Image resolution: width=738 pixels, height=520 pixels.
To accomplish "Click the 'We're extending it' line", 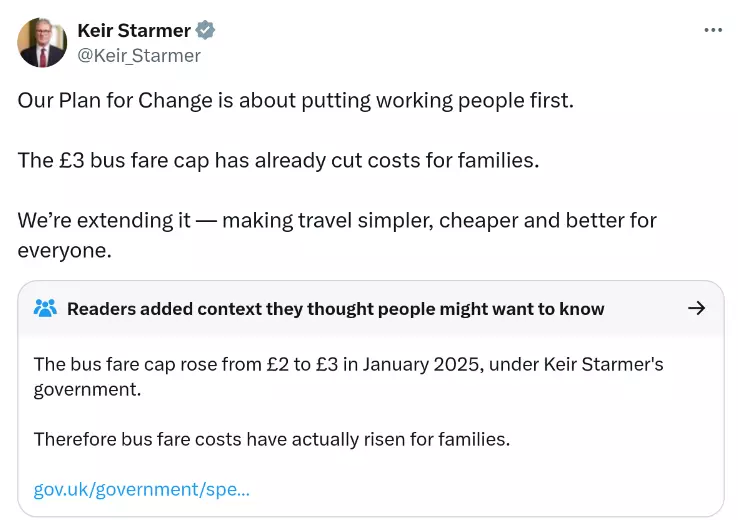I will [337, 221].
